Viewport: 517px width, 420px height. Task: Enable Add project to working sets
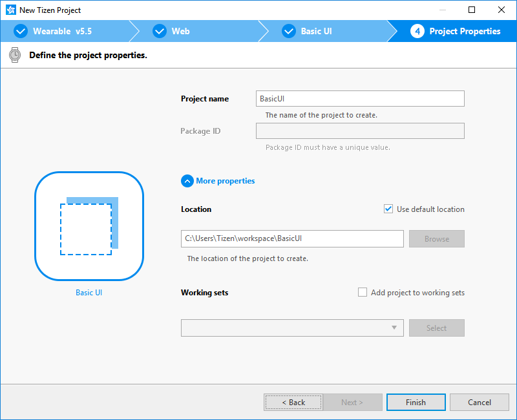tap(363, 292)
